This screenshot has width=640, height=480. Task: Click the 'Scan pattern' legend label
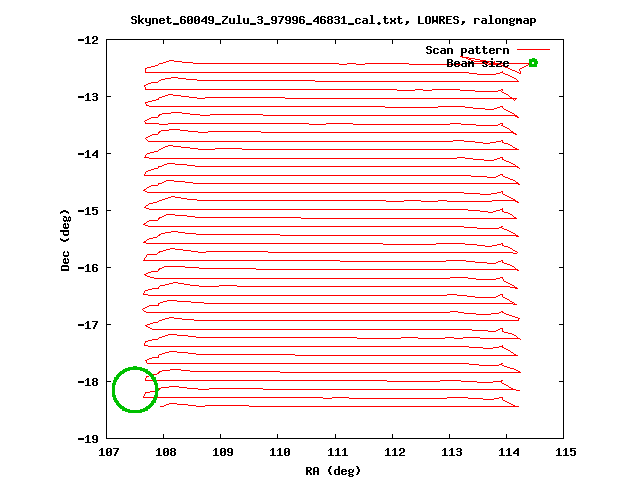(x=467, y=50)
